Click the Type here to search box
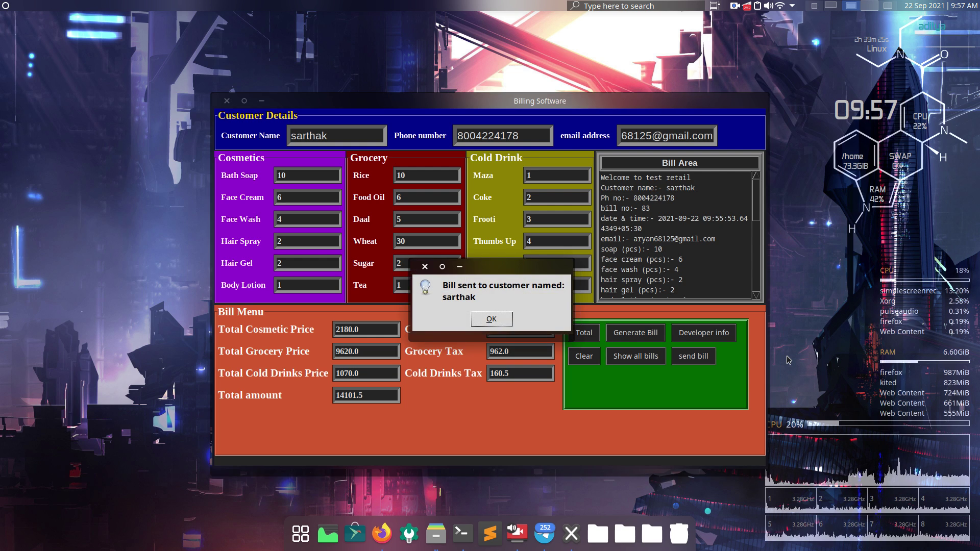The image size is (980, 551). click(x=636, y=6)
